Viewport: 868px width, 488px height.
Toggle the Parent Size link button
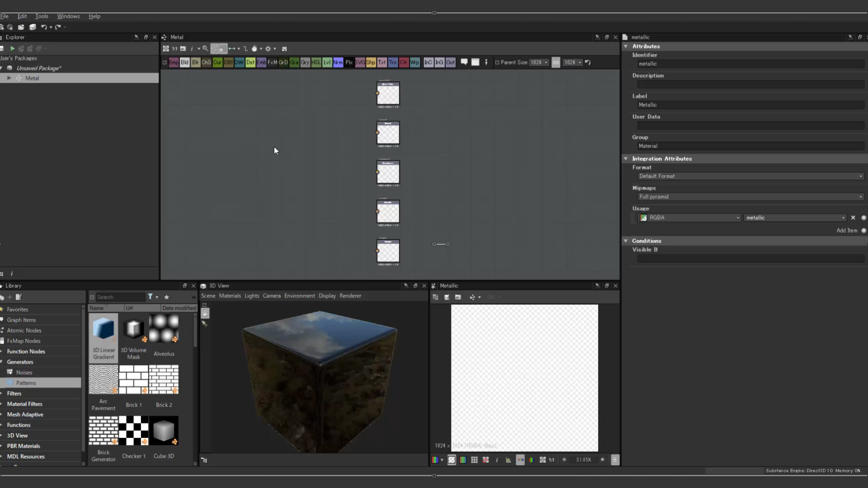coord(556,62)
